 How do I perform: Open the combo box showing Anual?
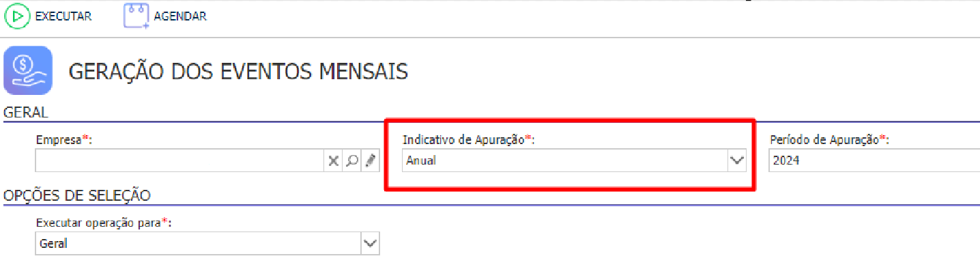574,161
